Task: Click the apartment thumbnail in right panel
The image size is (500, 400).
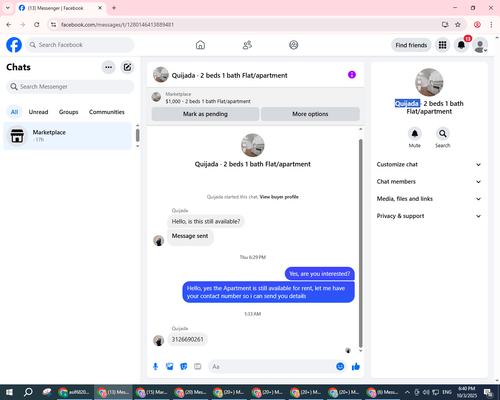Action: (x=429, y=82)
